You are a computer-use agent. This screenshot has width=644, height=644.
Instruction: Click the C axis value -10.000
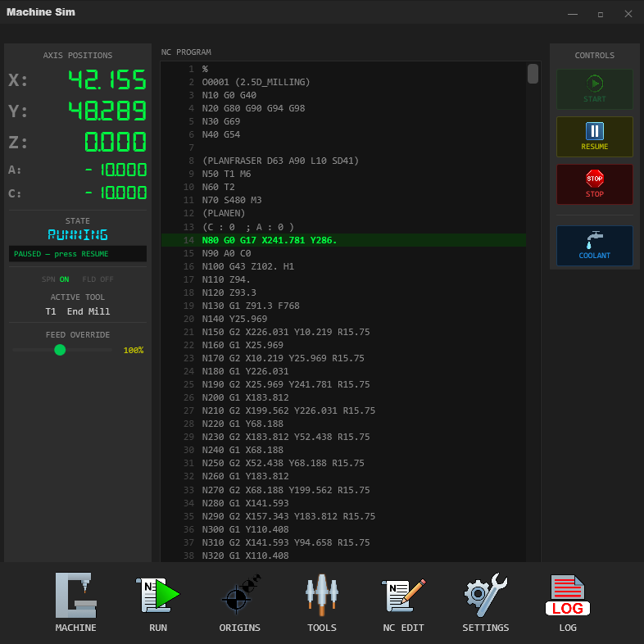116,193
